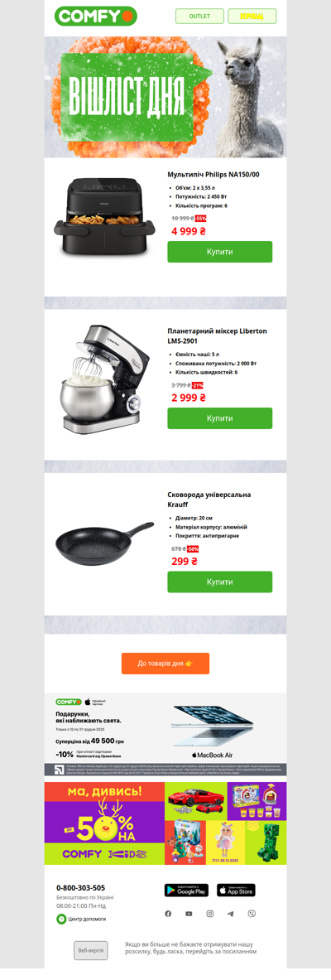Click the Google Play store badge

[x=186, y=890]
